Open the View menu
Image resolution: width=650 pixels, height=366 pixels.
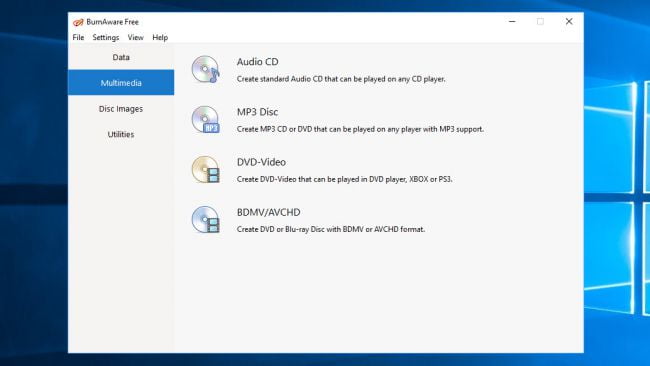coord(135,37)
